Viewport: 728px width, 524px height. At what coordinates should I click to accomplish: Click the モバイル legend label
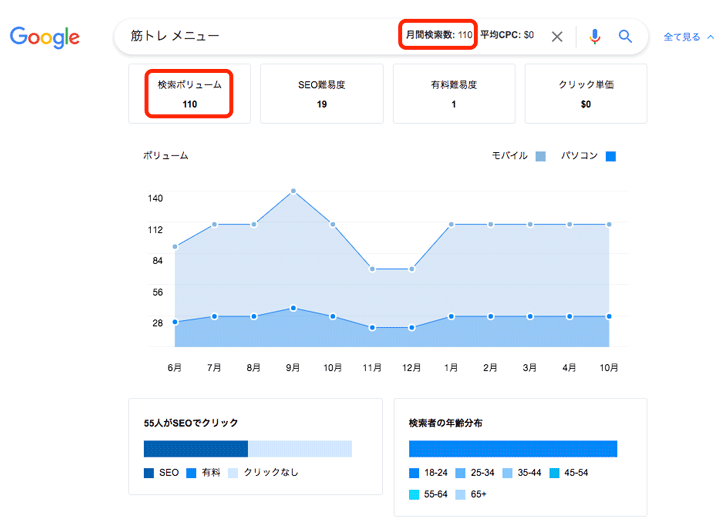click(510, 155)
